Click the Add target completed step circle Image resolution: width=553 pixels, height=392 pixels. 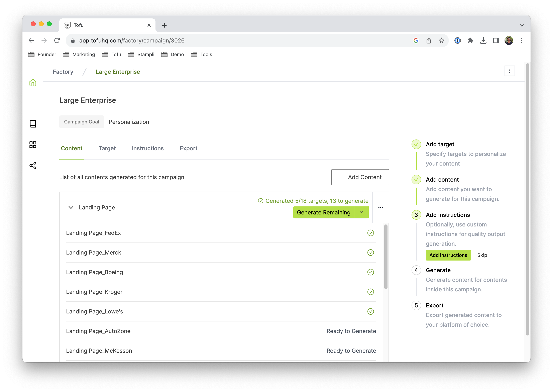[x=416, y=144]
